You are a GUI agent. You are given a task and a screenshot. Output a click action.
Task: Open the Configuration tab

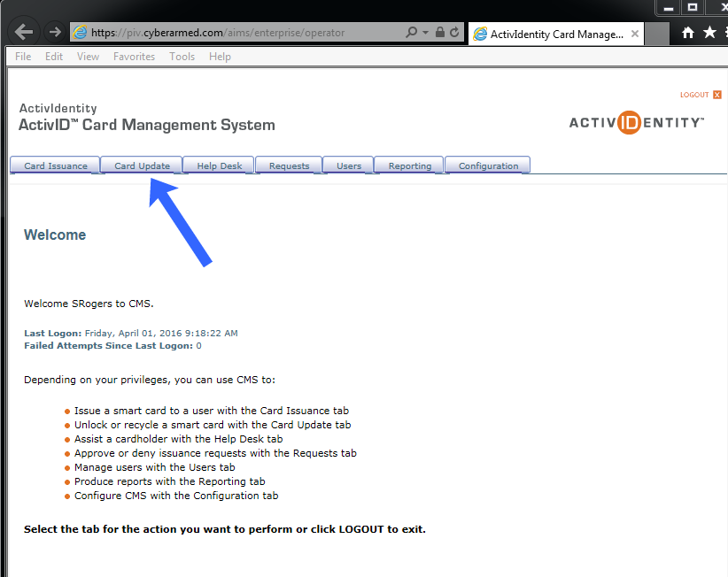[488, 165]
